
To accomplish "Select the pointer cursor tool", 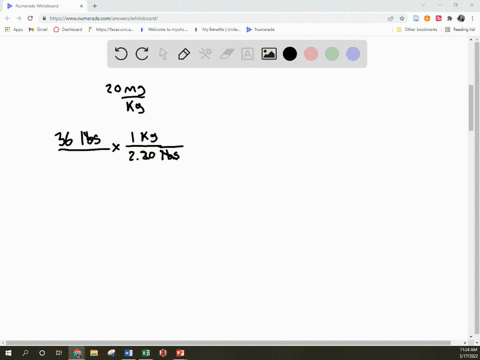I will tap(163, 54).
